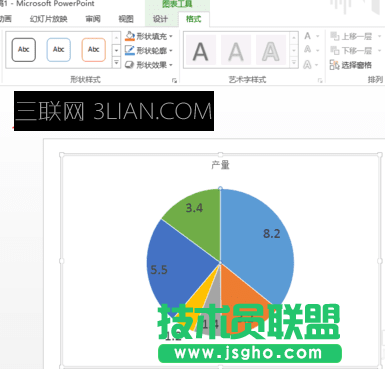Apply the solid dark A WordArt style

click(200, 50)
